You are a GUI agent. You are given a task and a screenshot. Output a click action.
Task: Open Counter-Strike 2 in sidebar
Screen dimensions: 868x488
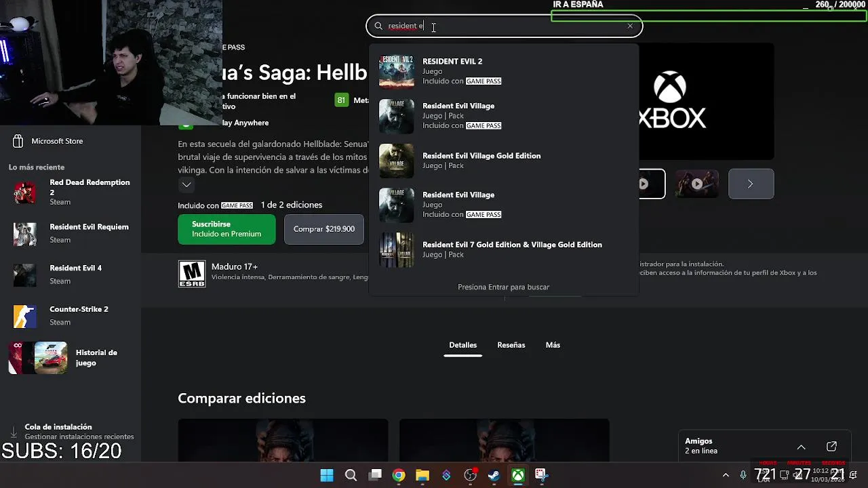(x=71, y=315)
